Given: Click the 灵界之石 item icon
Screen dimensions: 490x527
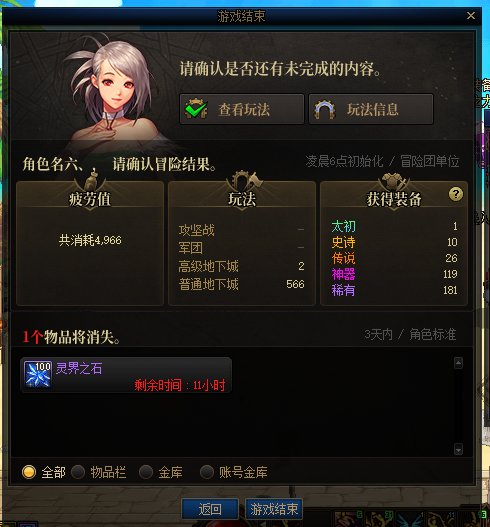Looking at the screenshot, I should point(38,374).
